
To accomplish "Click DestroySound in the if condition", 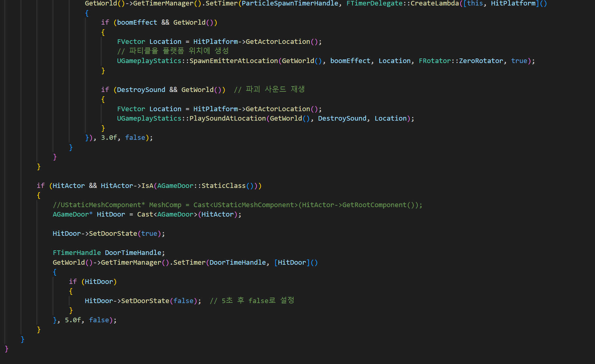I will [x=141, y=90].
